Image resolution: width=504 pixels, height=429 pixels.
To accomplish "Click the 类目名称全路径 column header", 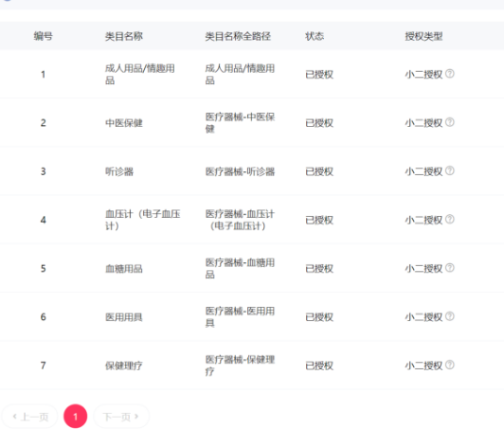I will [x=238, y=36].
